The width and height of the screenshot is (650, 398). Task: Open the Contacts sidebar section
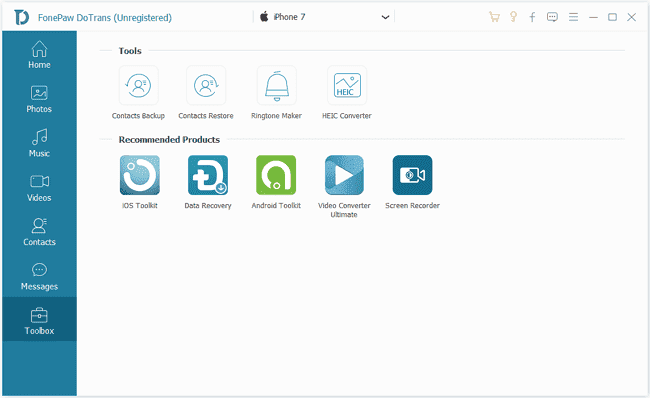point(39,232)
